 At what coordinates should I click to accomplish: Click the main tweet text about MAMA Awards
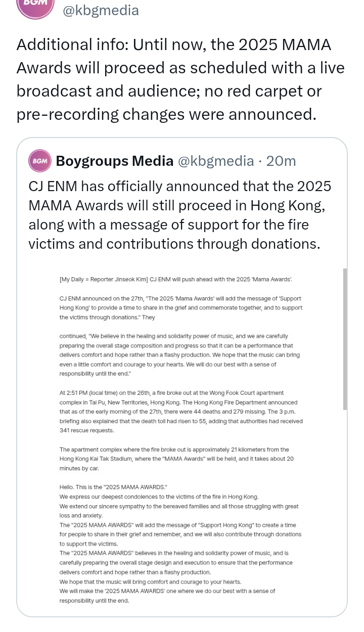pos(180,79)
